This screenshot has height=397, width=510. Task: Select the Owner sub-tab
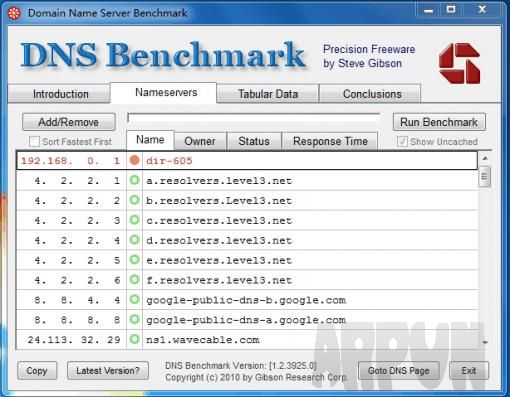pos(200,141)
